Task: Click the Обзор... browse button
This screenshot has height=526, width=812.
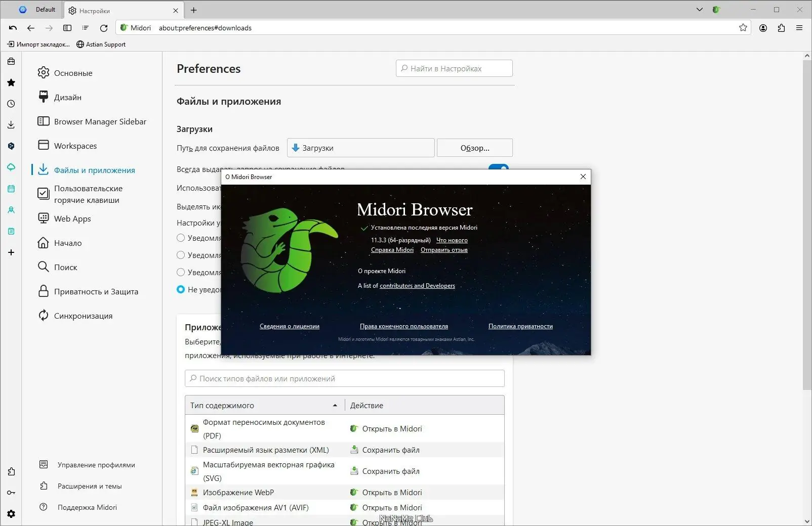Action: (475, 148)
